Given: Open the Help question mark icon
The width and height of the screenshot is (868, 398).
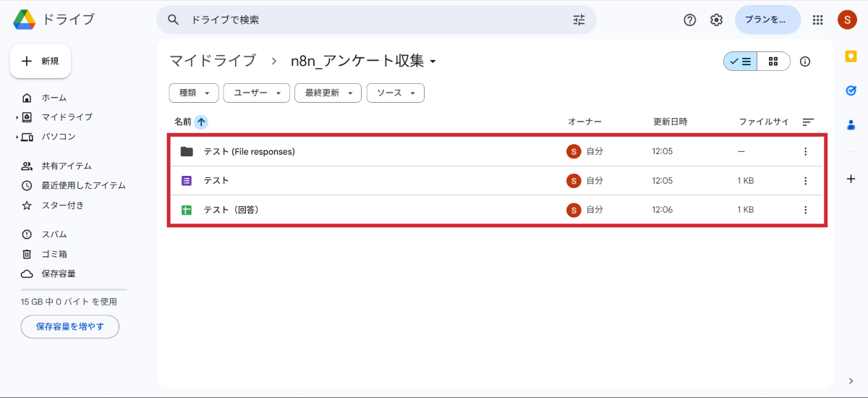Looking at the screenshot, I should point(689,20).
